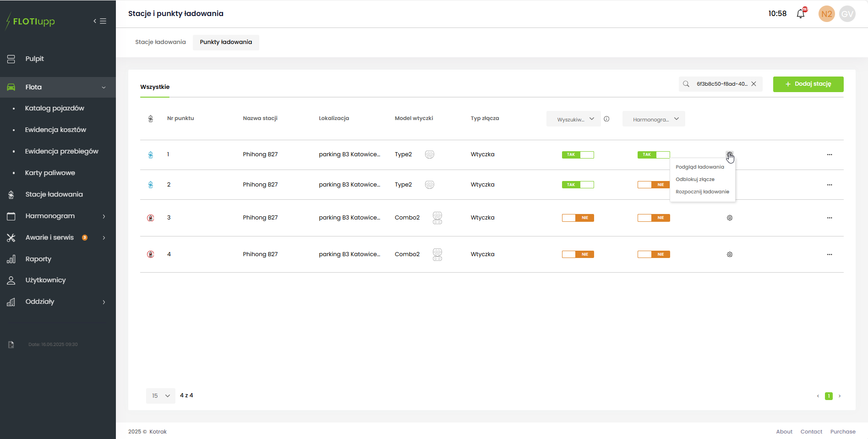Click the N2 user avatar

coord(826,14)
